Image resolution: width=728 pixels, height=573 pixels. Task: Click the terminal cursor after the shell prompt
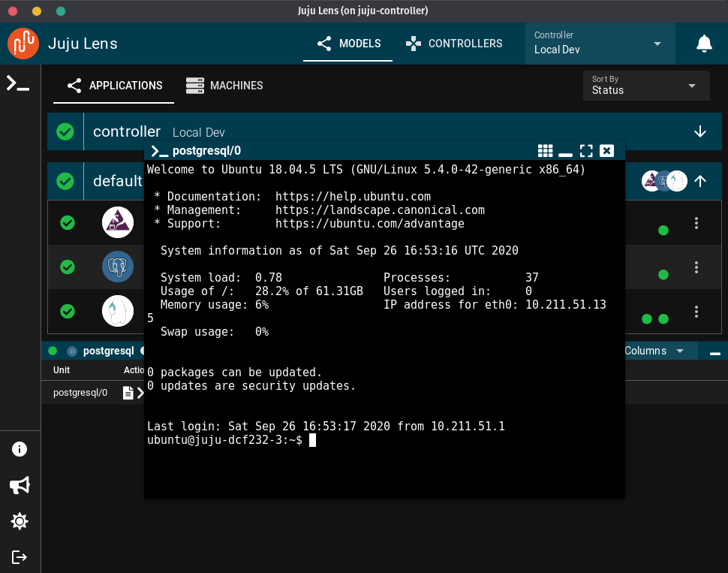[312, 440]
